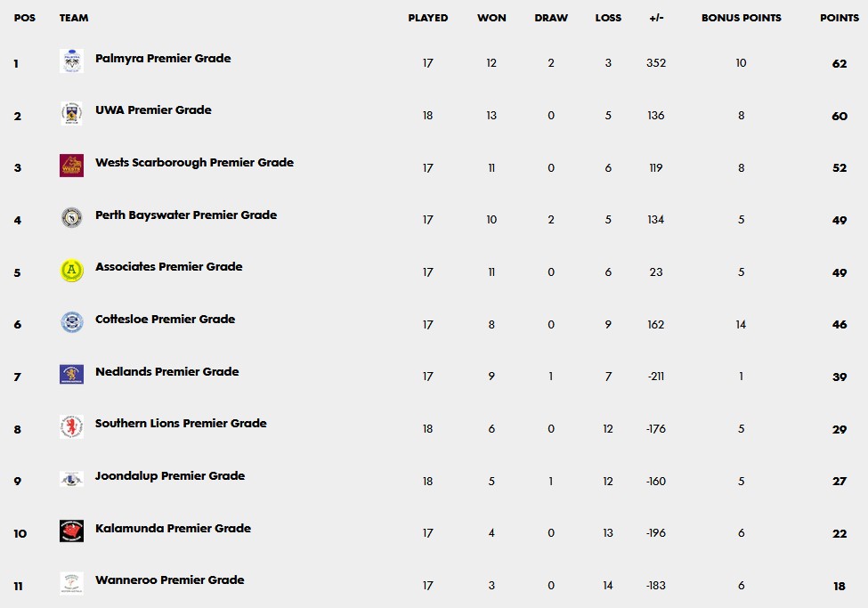Click the PLAYED column header
Screen dimensions: 868x608
[x=428, y=18]
